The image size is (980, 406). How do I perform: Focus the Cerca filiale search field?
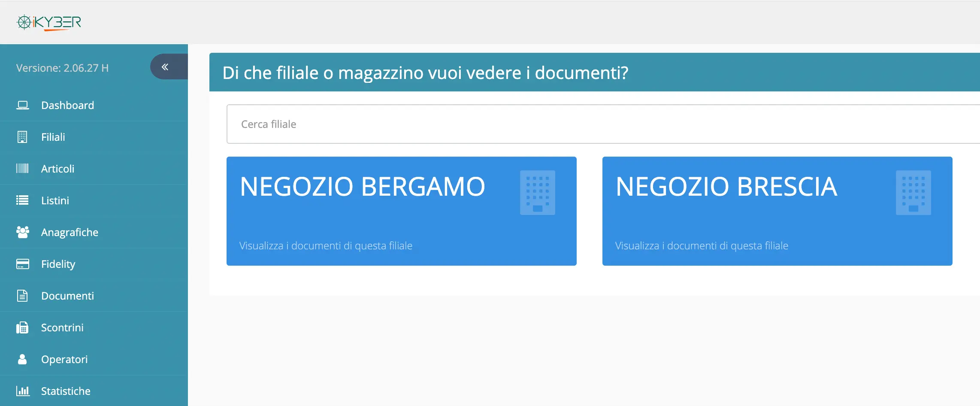coord(603,124)
